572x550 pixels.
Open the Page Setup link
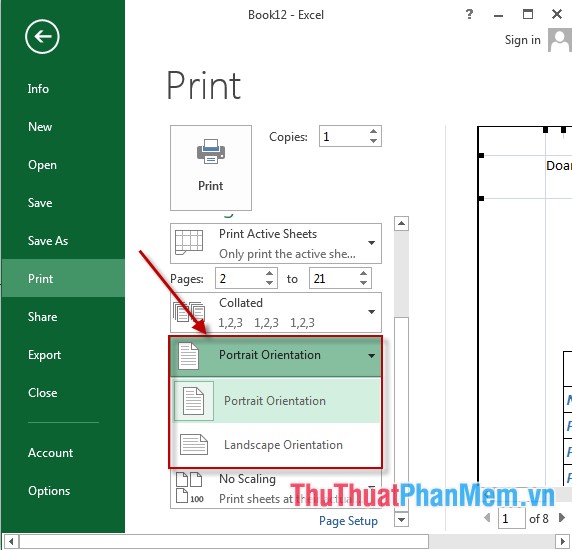pyautogui.click(x=348, y=521)
